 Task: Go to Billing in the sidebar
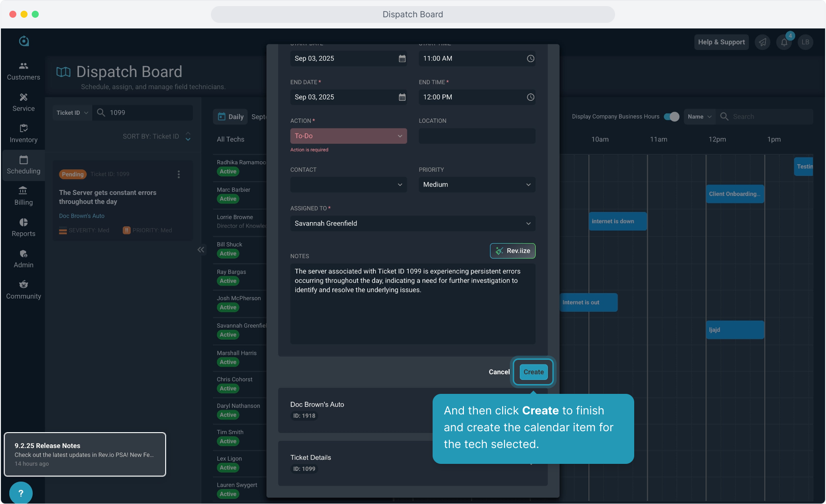point(23,196)
